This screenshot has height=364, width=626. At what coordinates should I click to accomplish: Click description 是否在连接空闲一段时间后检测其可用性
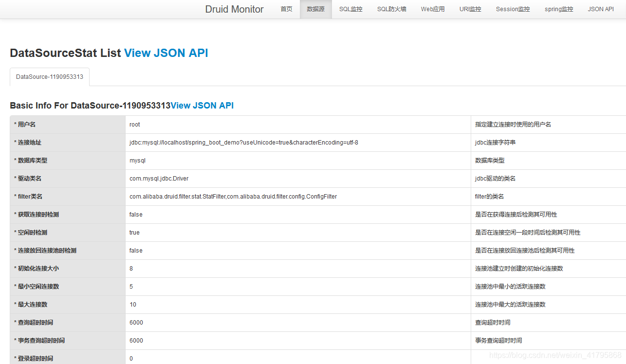click(528, 233)
